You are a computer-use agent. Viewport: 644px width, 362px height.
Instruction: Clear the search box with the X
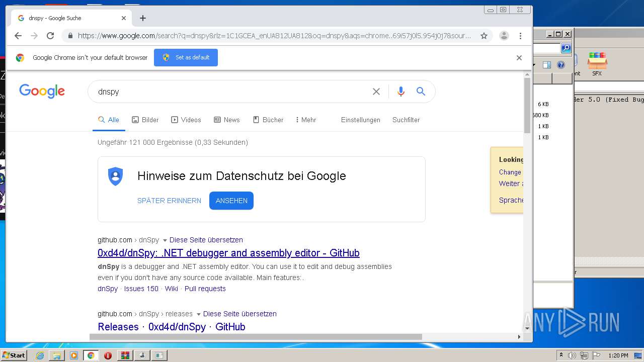[x=376, y=92]
